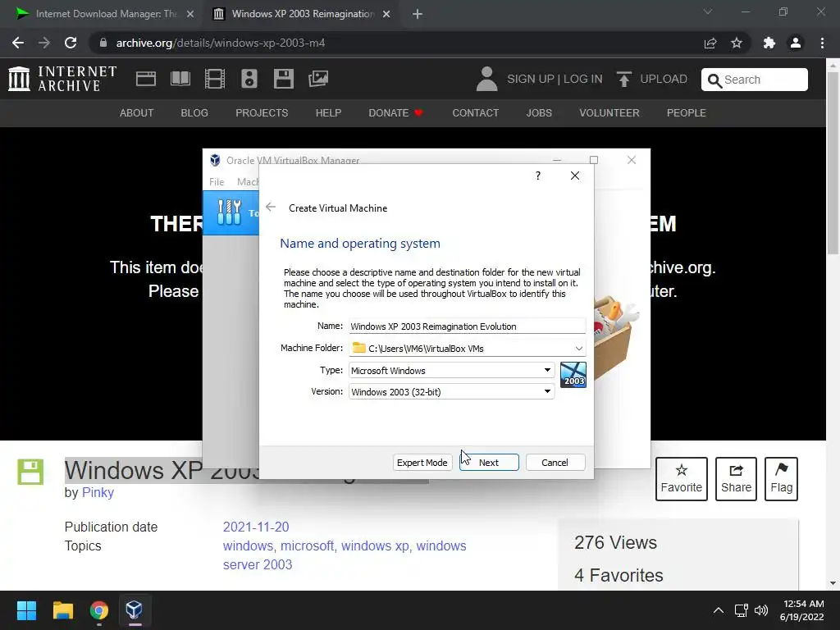Image resolution: width=840 pixels, height=630 pixels.
Task: Open the Type dropdown Microsoft Windows
Action: (x=452, y=370)
